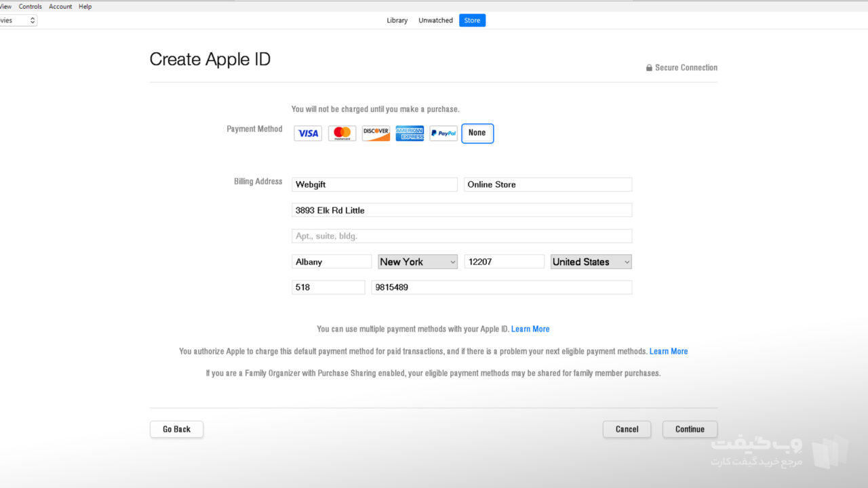The height and width of the screenshot is (488, 868).
Task: Select Visa as payment method
Action: tap(308, 134)
